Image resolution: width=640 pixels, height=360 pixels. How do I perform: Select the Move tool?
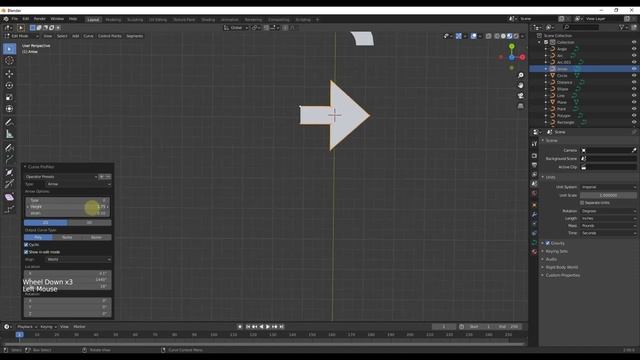click(9, 74)
